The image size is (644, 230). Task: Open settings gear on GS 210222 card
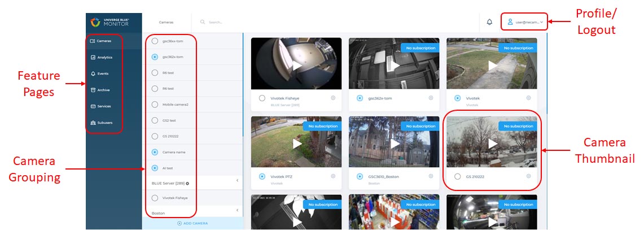(x=529, y=176)
